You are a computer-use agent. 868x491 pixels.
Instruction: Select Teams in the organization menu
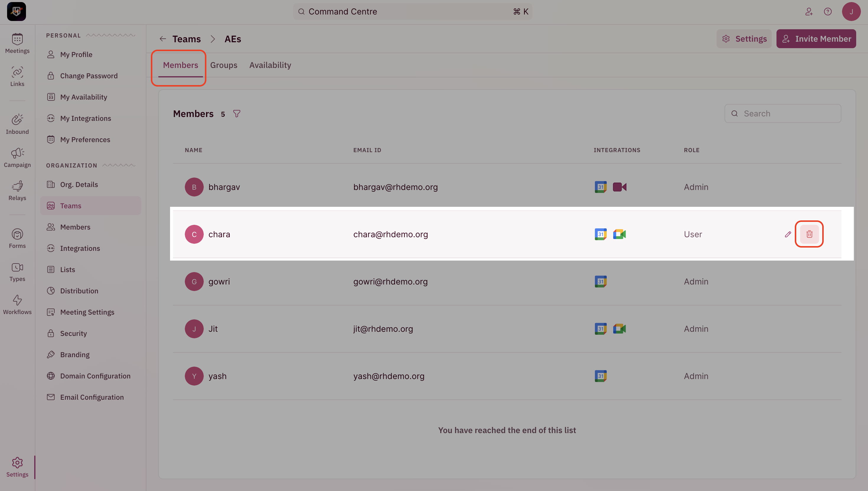click(x=90, y=205)
